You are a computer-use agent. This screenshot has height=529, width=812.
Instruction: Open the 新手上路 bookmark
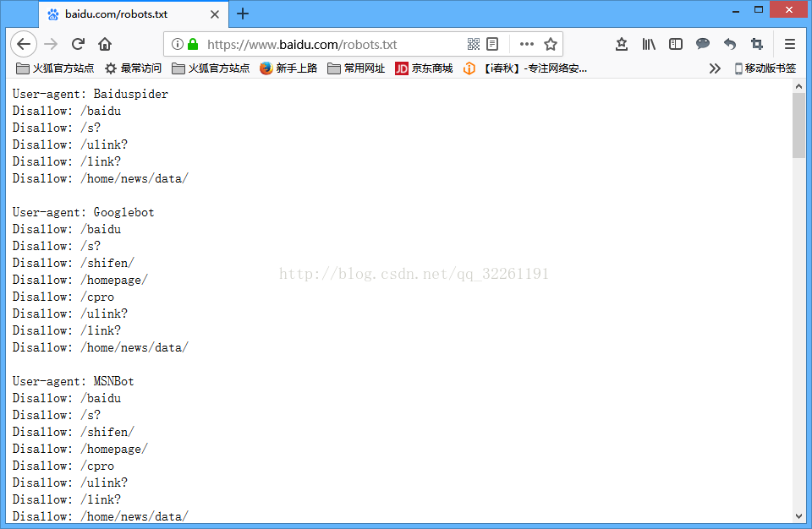(288, 68)
